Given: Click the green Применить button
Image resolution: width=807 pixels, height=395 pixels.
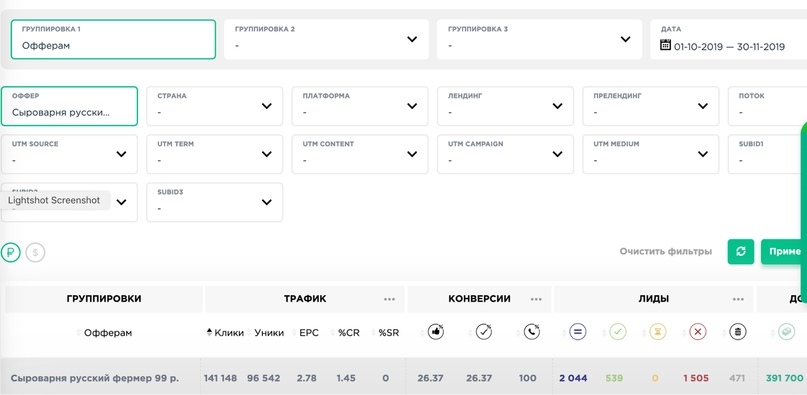Looking at the screenshot, I should click(784, 252).
